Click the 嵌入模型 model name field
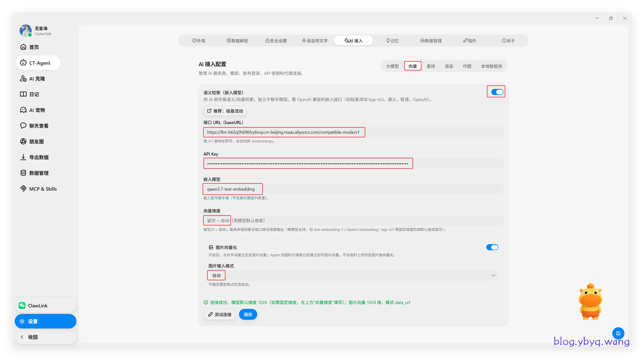 coord(353,189)
